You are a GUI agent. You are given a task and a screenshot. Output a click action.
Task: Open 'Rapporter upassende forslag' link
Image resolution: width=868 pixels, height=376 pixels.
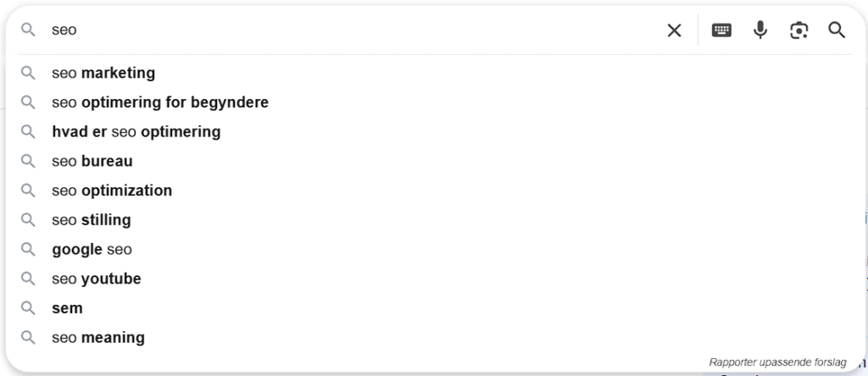click(778, 362)
